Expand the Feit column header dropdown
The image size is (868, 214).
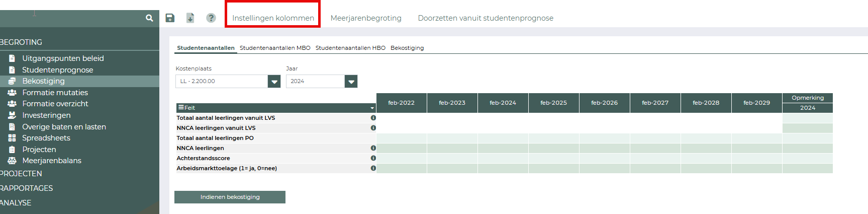372,108
